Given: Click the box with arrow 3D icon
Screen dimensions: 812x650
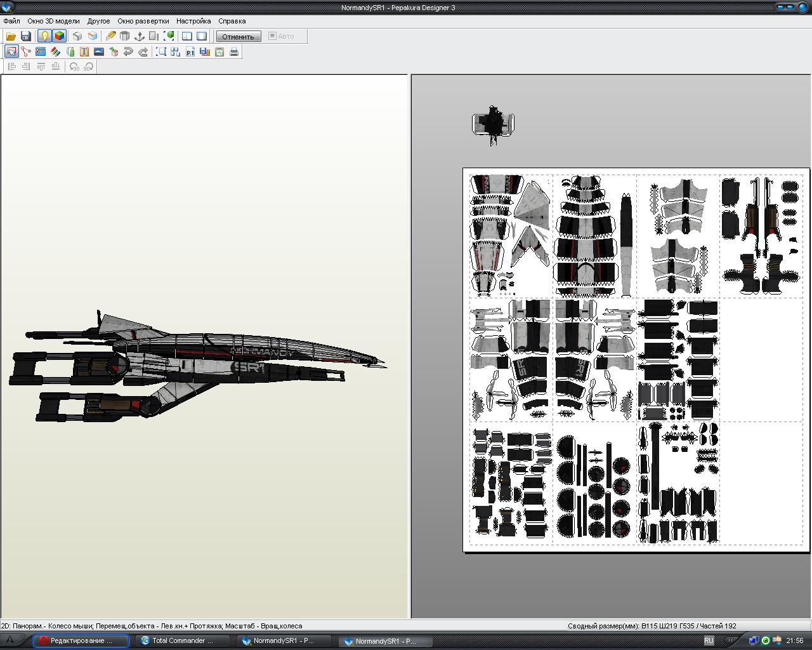Looking at the screenshot, I should [114, 51].
